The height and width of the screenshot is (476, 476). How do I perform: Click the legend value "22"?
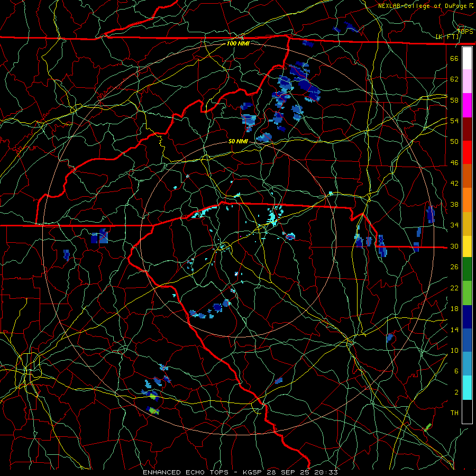[x=454, y=288]
